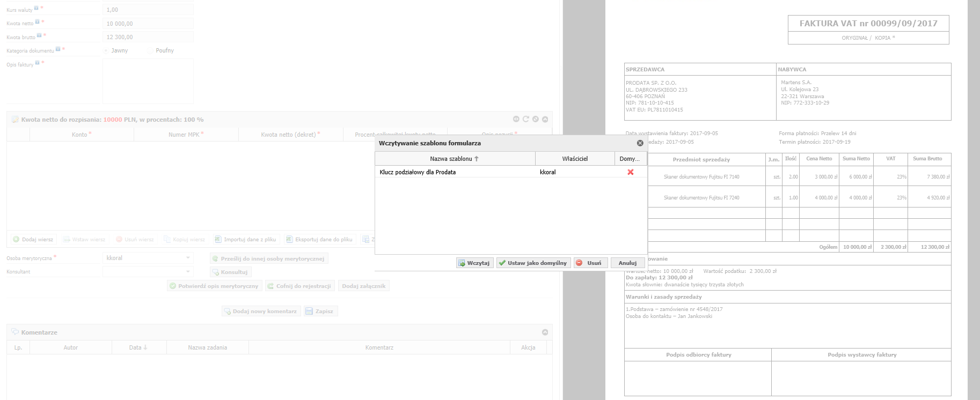Cancel the dialog with Anuluj
980x400 pixels.
coord(627,263)
